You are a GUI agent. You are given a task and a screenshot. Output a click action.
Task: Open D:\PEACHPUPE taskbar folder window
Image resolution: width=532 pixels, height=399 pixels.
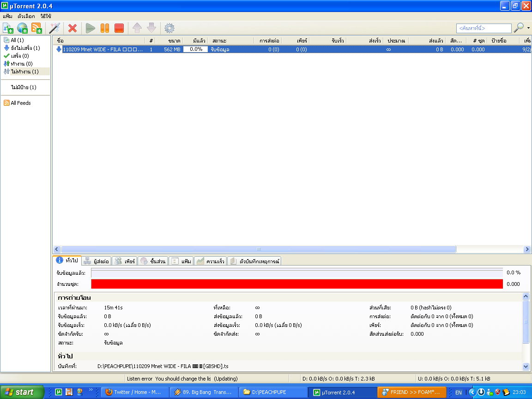pyautogui.click(x=273, y=392)
